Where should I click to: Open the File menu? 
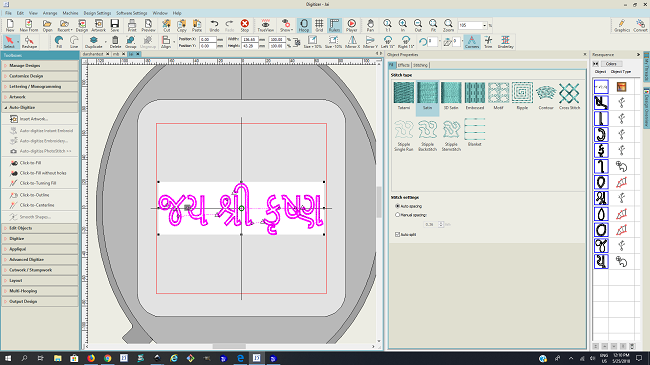click(8, 13)
